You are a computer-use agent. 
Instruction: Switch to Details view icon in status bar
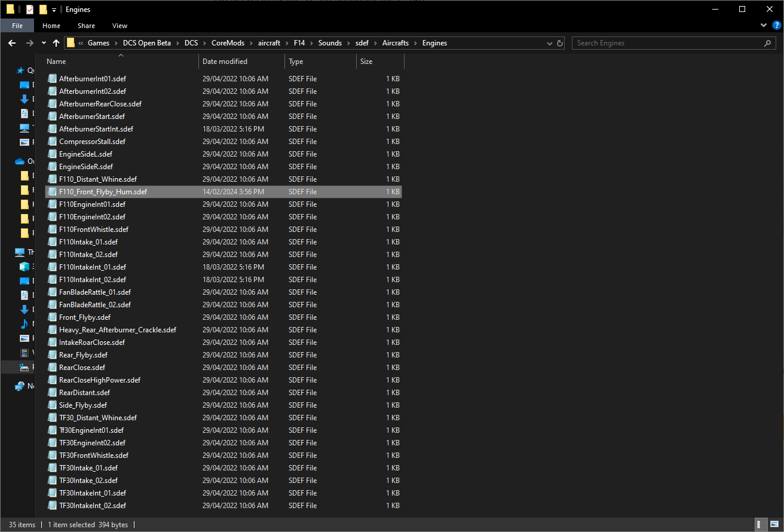tap(761, 525)
